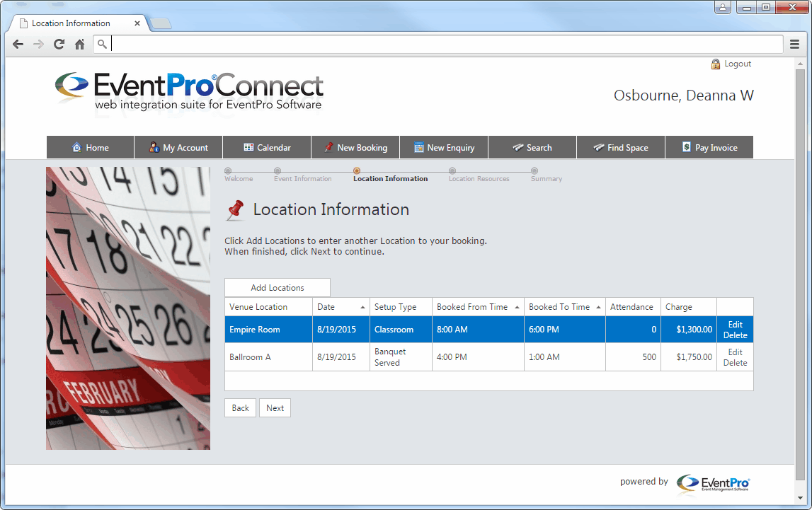Screen dimensions: 812x510
Task: Open the Search menu item
Action: click(x=532, y=147)
